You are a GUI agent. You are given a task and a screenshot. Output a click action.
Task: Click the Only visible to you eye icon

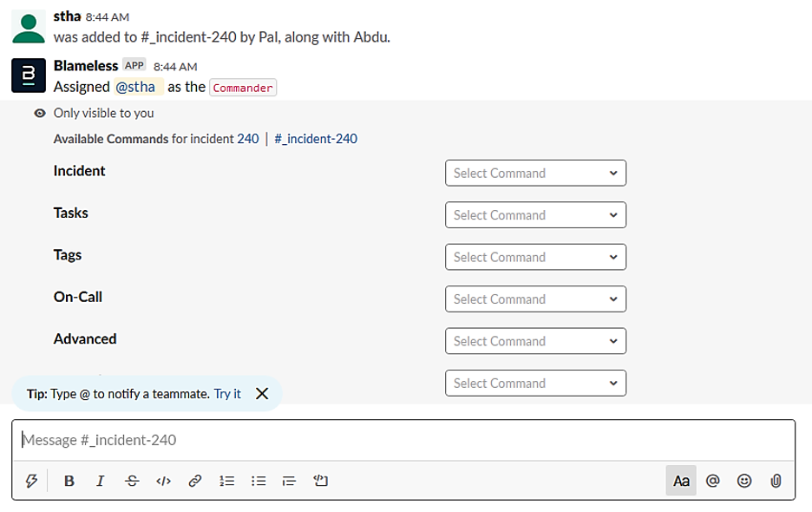pos(40,113)
